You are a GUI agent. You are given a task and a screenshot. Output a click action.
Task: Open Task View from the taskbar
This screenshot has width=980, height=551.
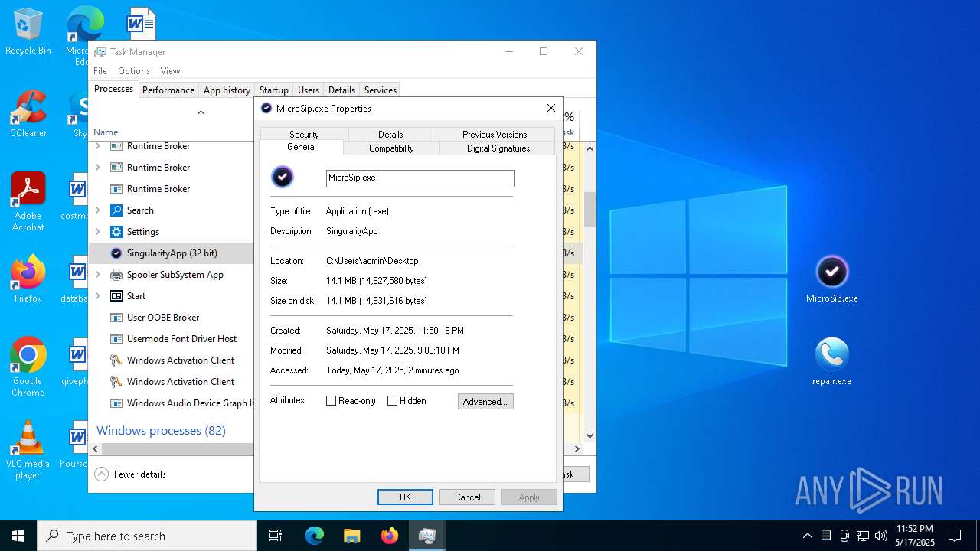coord(276,536)
